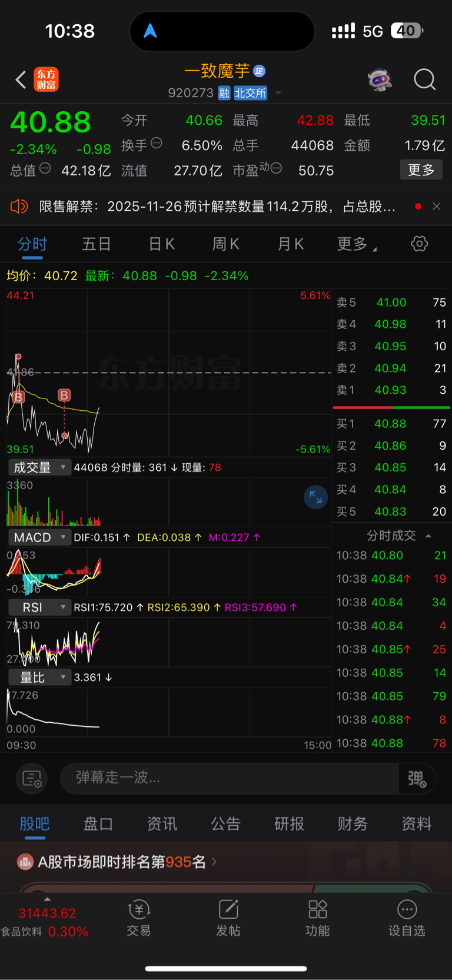This screenshot has width=452, height=980.
Task: Tap the trade row 40.80 volume 21
Action: (x=391, y=556)
